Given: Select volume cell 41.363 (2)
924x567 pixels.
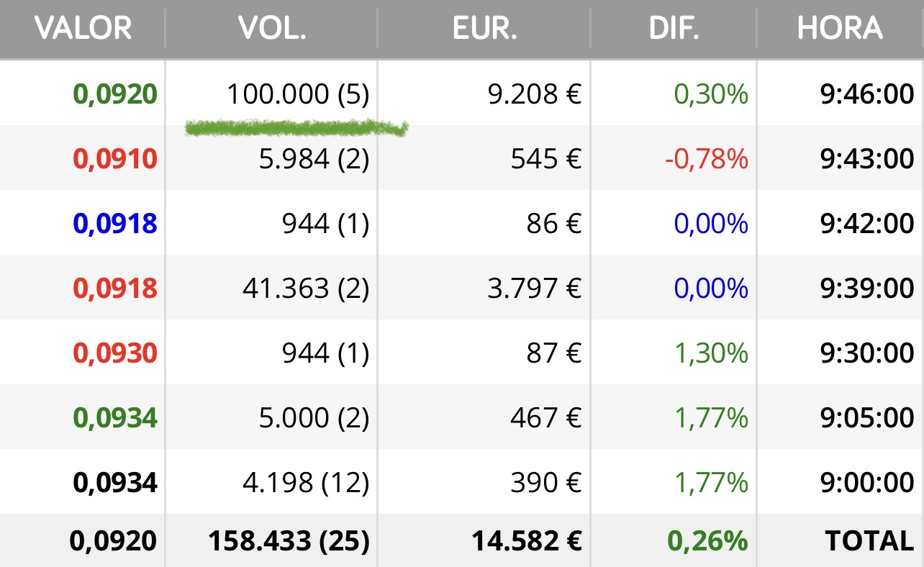Looking at the screenshot, I should pos(307,289).
